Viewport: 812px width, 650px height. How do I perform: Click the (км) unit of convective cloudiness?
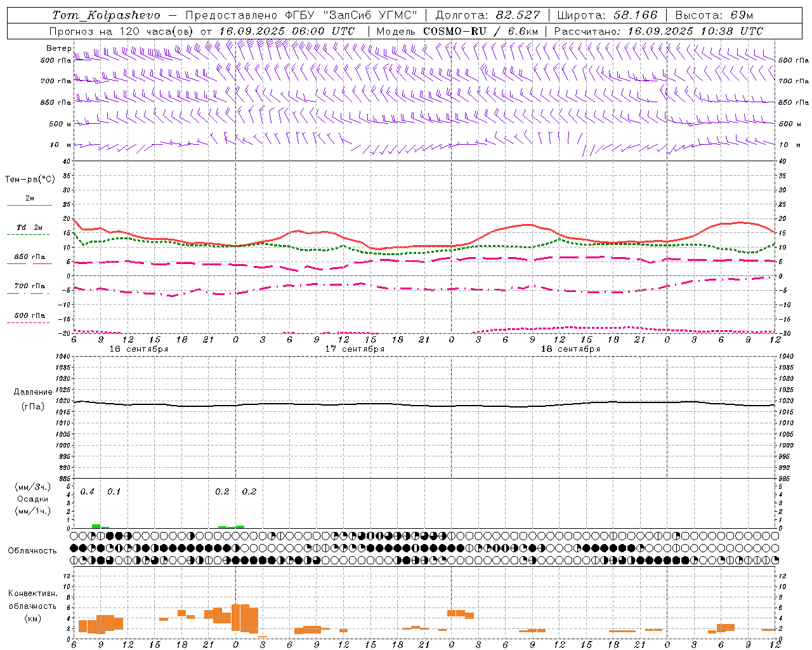click(33, 618)
